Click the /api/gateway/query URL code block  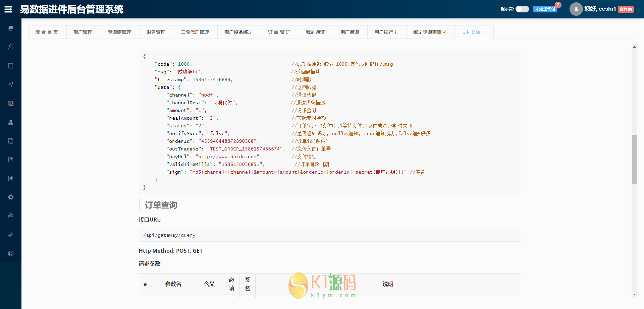(x=330, y=235)
